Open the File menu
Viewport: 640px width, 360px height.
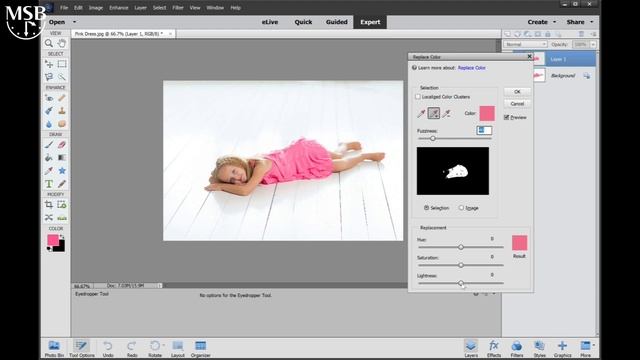tap(64, 8)
